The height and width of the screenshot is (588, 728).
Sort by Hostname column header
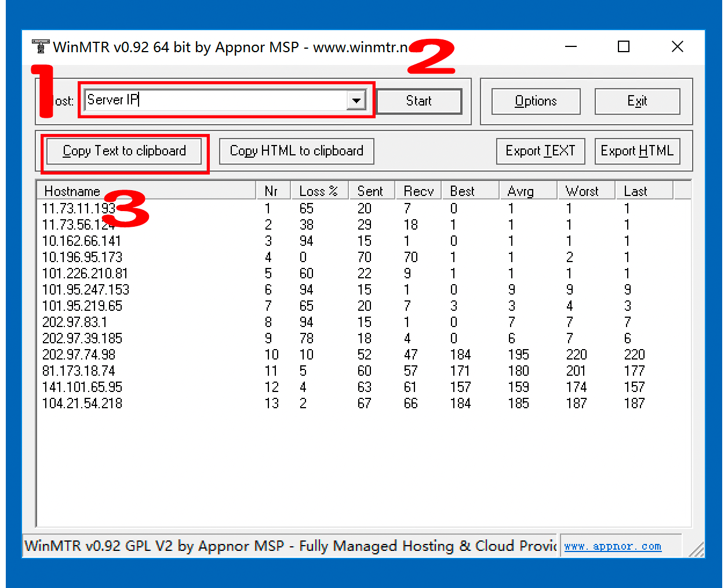[145, 191]
